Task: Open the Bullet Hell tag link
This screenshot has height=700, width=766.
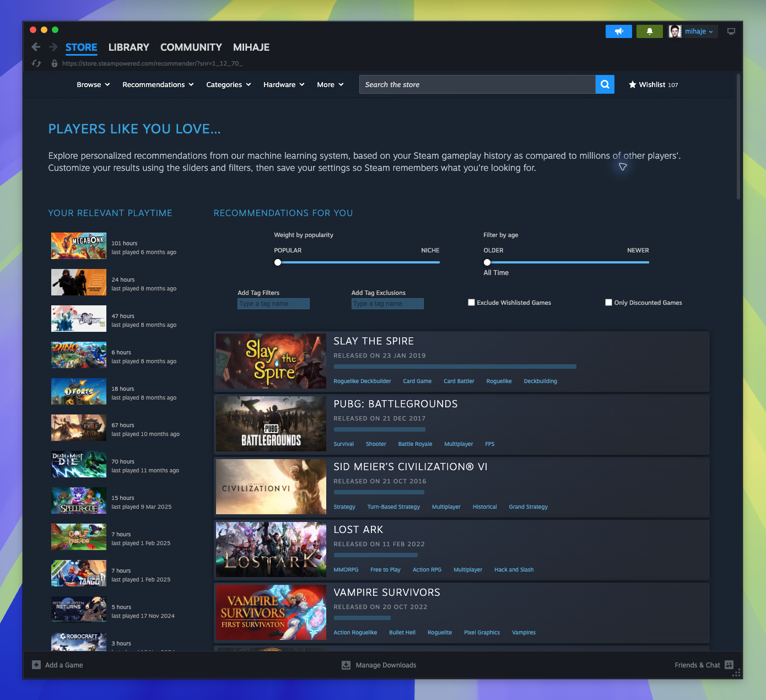Action: (402, 632)
